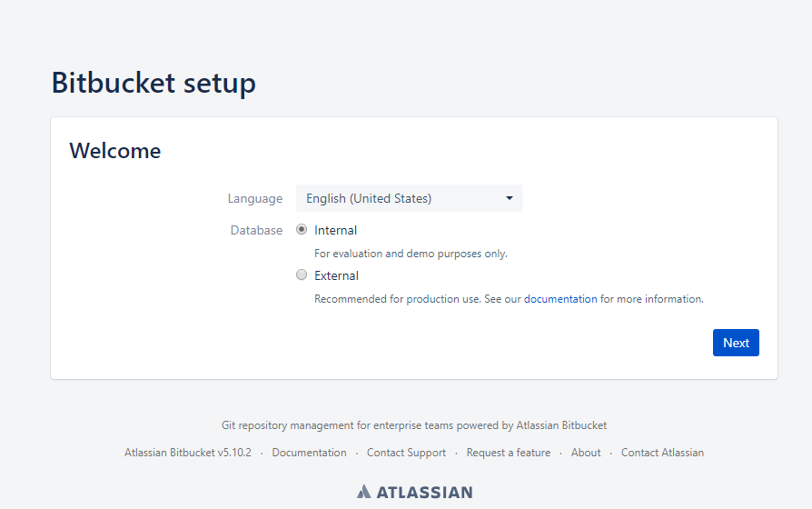Click the Atlassian triangle logo icon
This screenshot has width=812, height=509.
tap(364, 492)
